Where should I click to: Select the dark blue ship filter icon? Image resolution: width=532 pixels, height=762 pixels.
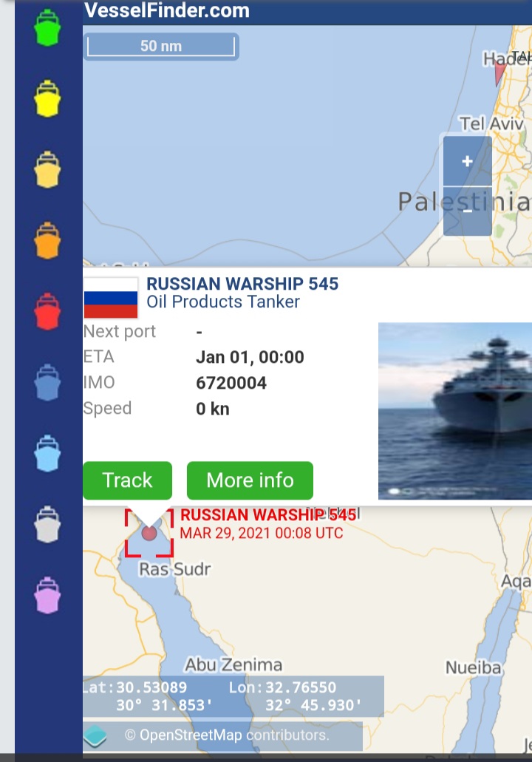point(47,382)
